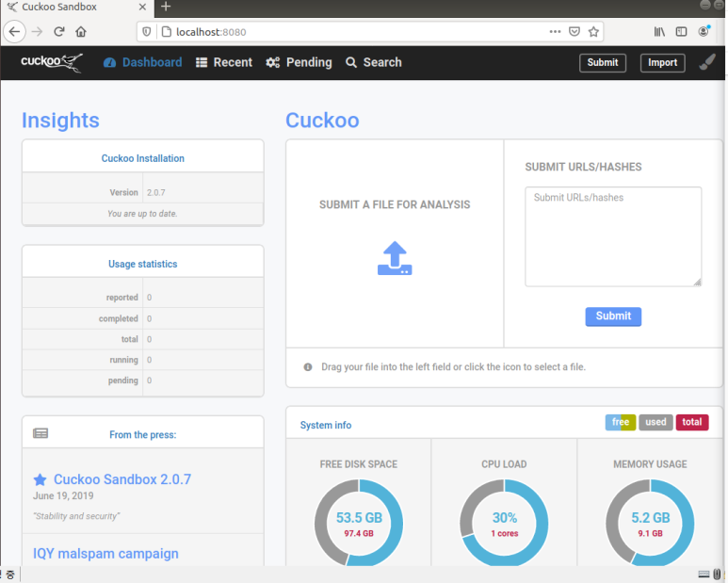Click the Cuckoo Installation heading
The height and width of the screenshot is (583, 728).
[143, 158]
